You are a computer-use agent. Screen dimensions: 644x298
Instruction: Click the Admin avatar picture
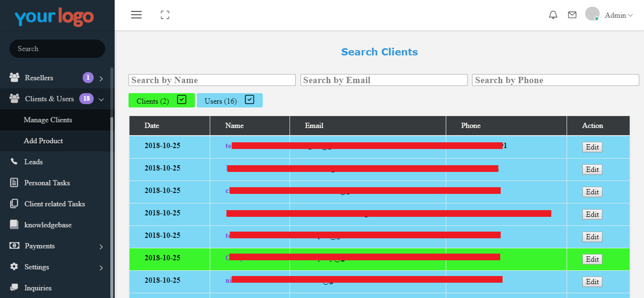592,14
